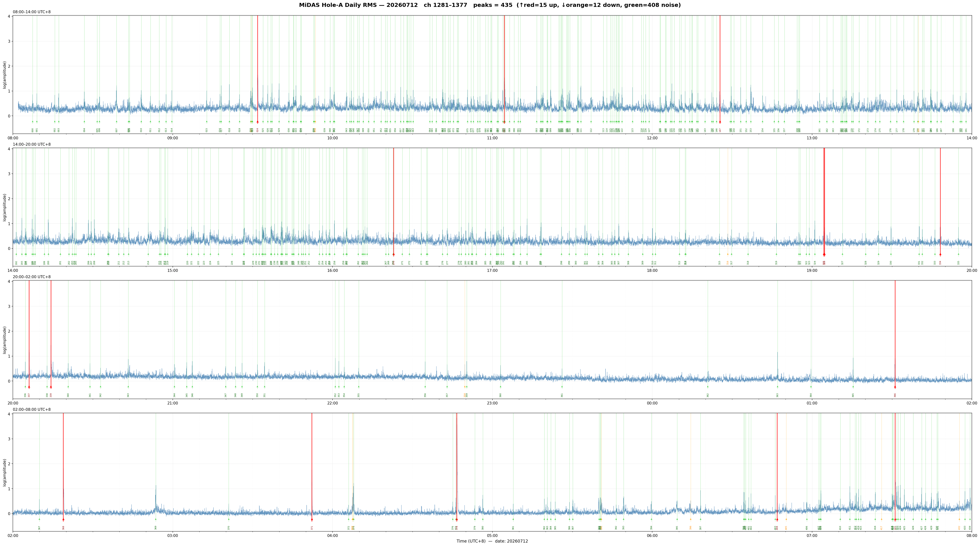Click the log(amplitude) label of the 08:00–14:00 panel
This screenshot has width=980, height=546.
coord(5,75)
